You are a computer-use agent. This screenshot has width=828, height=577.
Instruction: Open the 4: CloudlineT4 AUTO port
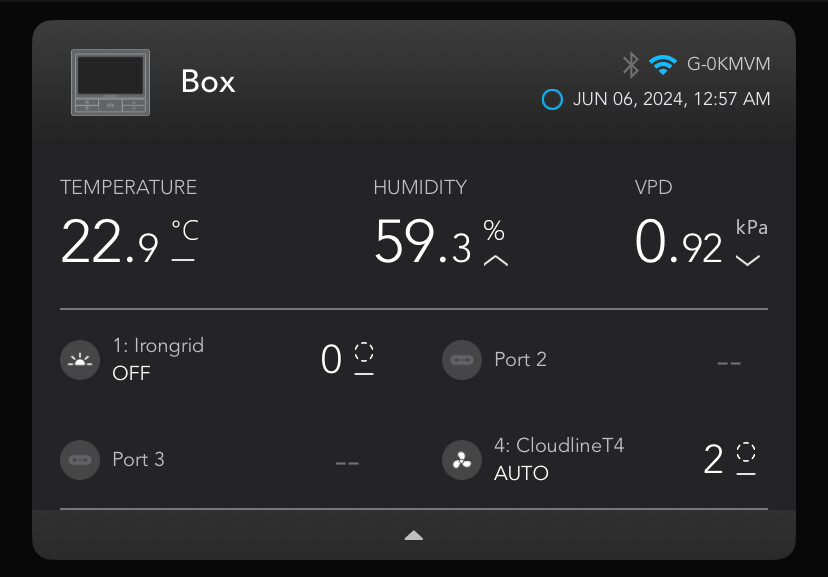559,459
